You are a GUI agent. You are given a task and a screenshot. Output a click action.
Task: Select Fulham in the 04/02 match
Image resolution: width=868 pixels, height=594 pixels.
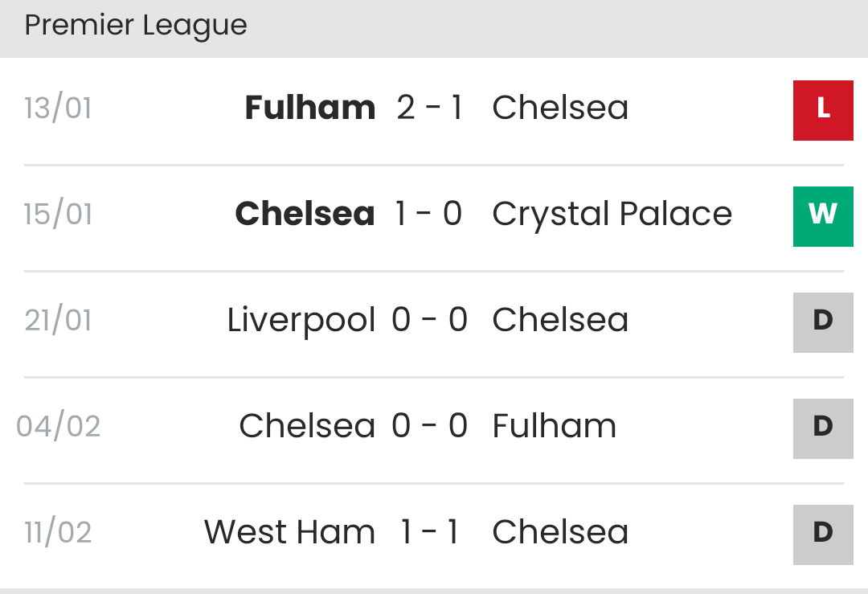[x=554, y=426]
